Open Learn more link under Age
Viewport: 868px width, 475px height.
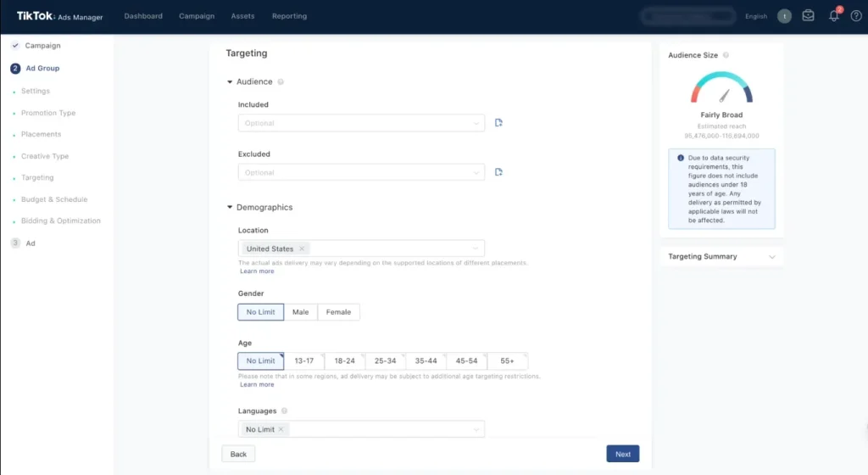257,385
